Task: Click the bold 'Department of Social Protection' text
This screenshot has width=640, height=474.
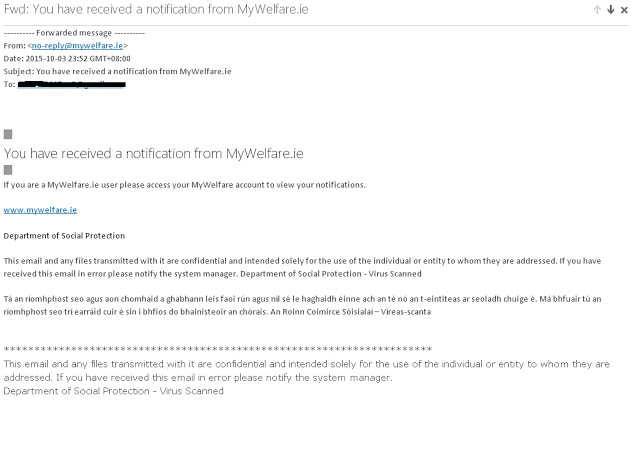Action: 64,235
